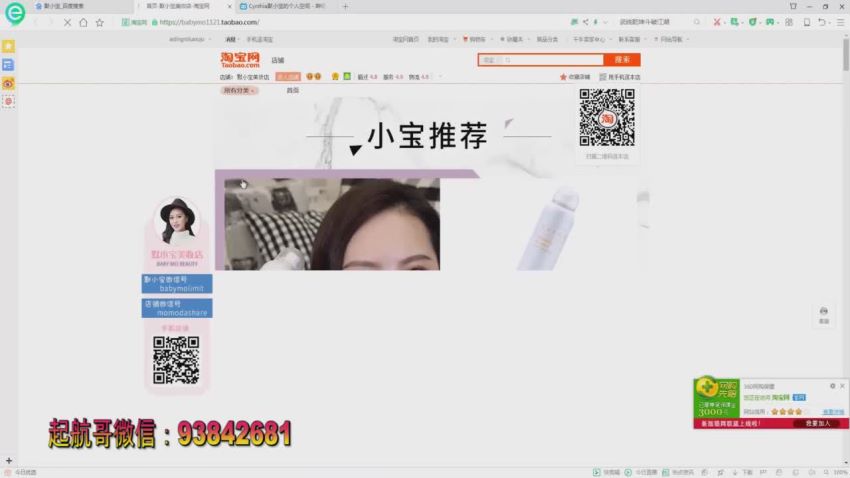Click the dark red join button in popup

[817, 423]
